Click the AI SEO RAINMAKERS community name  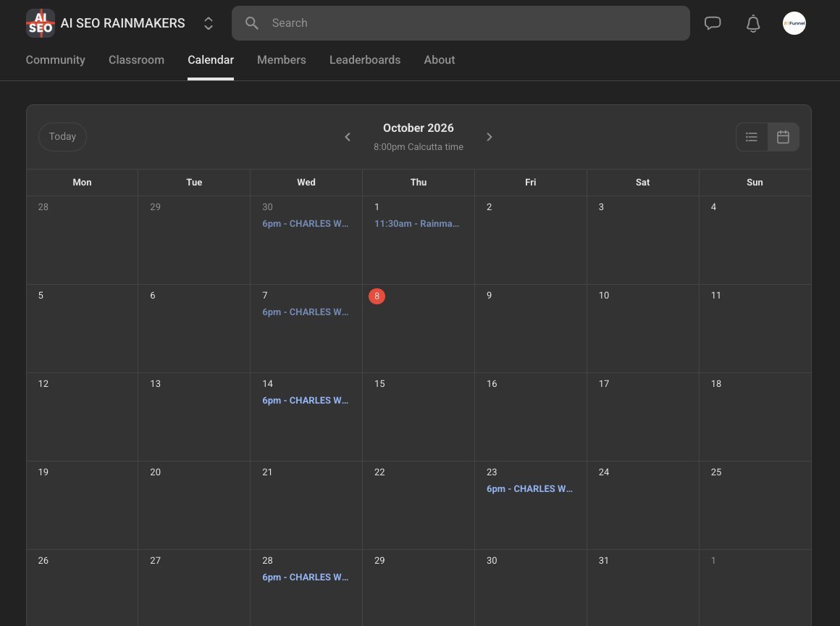(x=122, y=23)
